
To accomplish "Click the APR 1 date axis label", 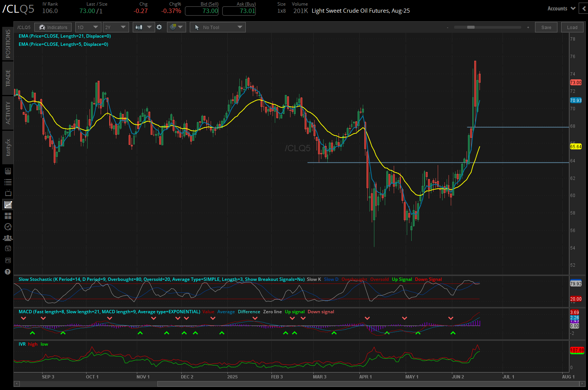I will 365,377.
